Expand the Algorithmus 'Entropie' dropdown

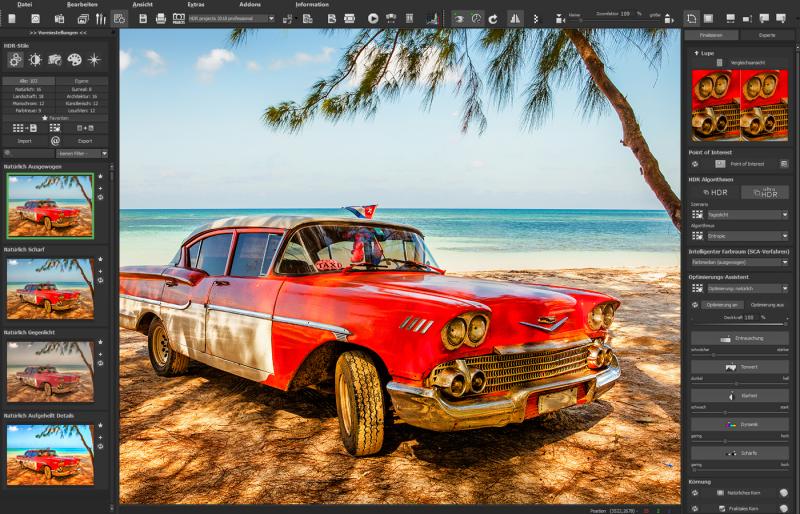[x=747, y=237]
